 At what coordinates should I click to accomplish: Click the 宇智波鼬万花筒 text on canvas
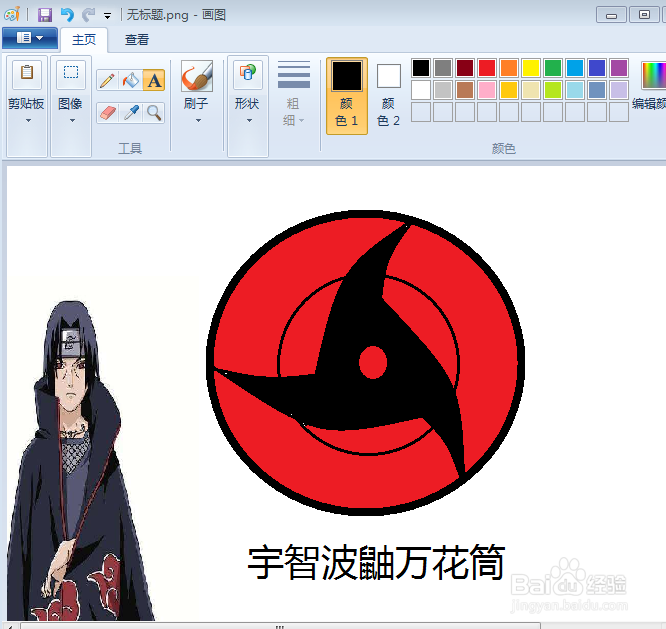pos(376,563)
